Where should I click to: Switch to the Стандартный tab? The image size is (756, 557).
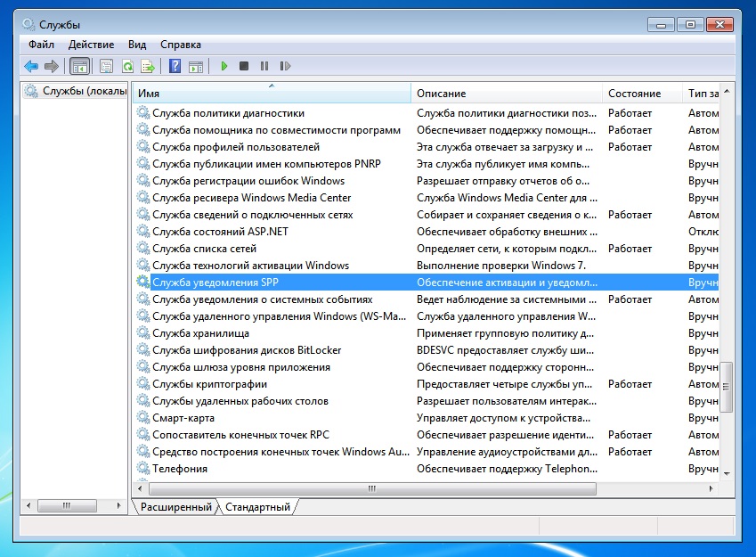click(257, 507)
